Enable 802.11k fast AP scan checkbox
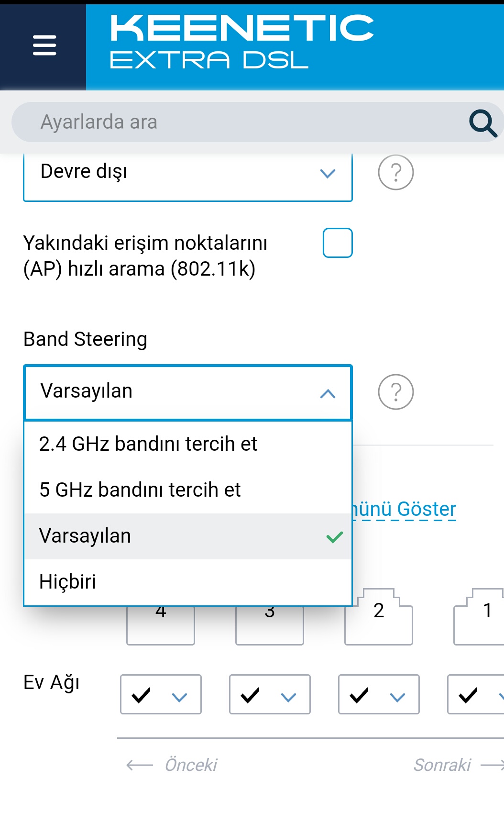The image size is (504, 835). (338, 243)
